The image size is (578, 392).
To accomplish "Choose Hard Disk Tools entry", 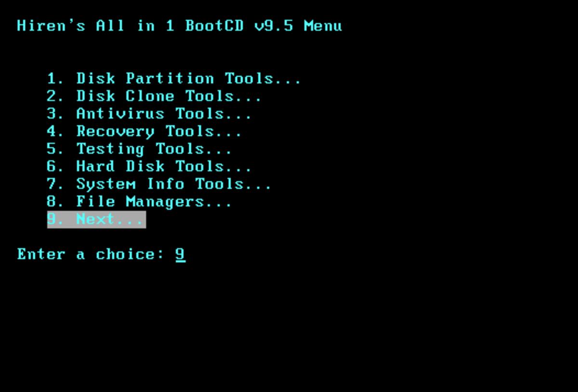I will coord(149,166).
